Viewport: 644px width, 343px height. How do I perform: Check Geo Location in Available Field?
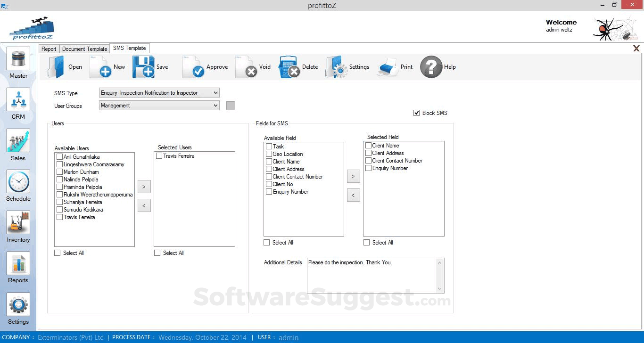point(268,154)
